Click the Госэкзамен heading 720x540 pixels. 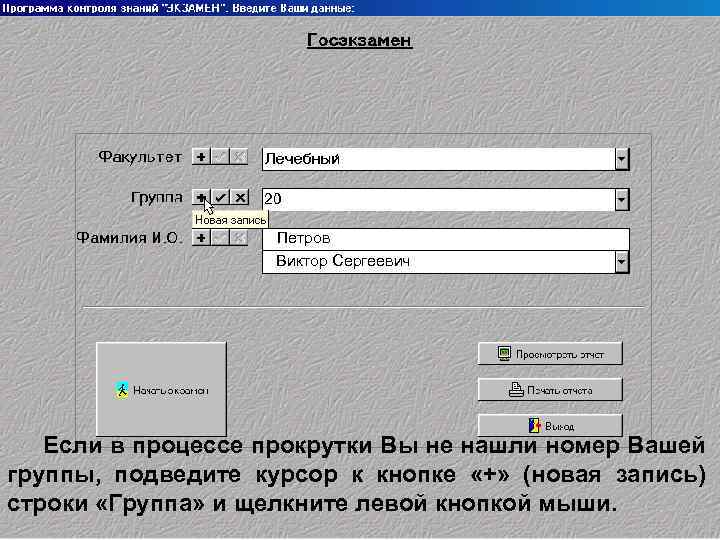[x=360, y=40]
